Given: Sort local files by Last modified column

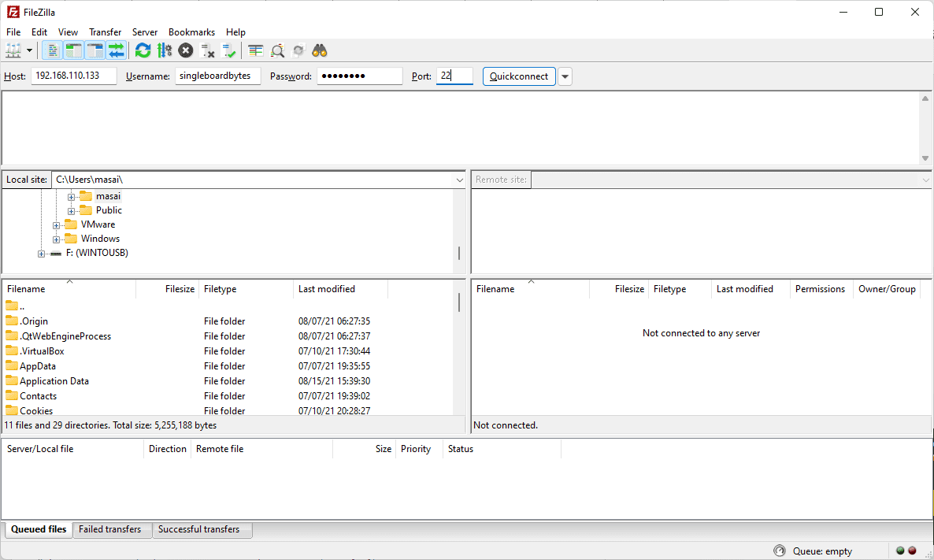Looking at the screenshot, I should click(x=341, y=289).
